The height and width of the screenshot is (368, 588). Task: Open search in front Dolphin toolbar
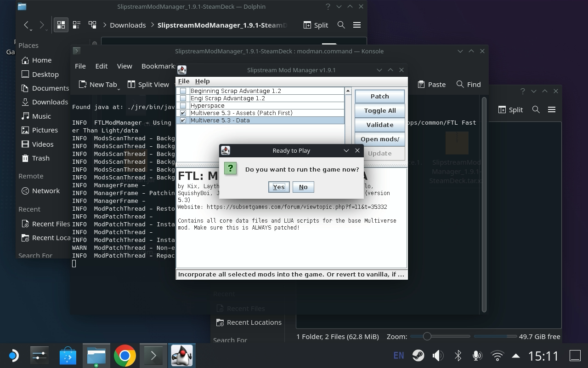point(341,25)
